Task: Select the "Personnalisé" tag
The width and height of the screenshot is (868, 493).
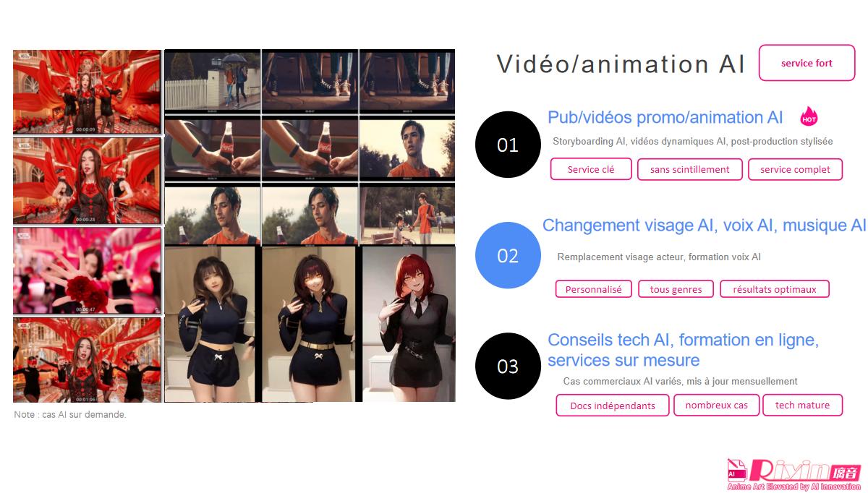Action: click(594, 289)
